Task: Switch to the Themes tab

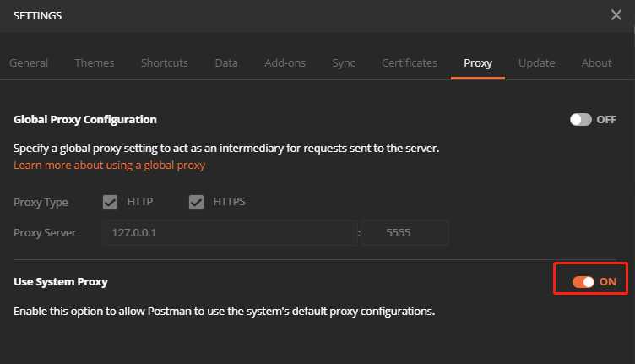Action: (x=95, y=62)
